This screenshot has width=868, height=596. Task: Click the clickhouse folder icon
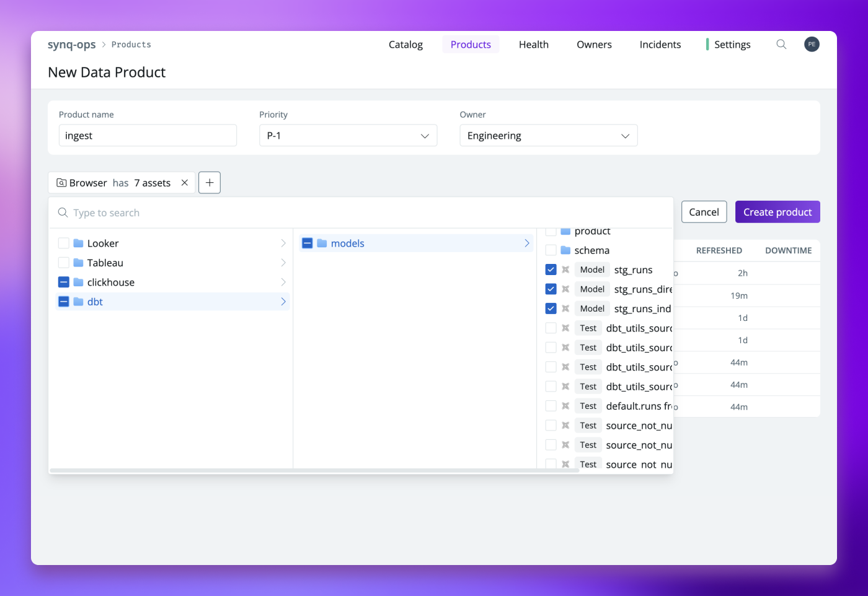[78, 282]
